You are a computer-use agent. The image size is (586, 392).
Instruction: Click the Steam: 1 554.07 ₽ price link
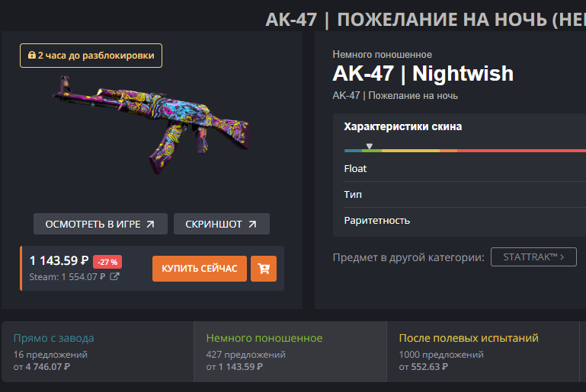click(67, 277)
